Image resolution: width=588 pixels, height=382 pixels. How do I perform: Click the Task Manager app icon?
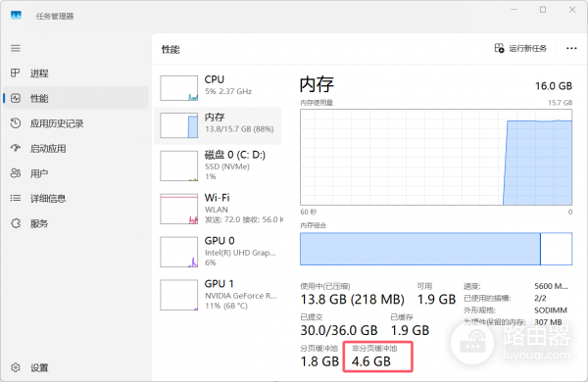click(16, 15)
